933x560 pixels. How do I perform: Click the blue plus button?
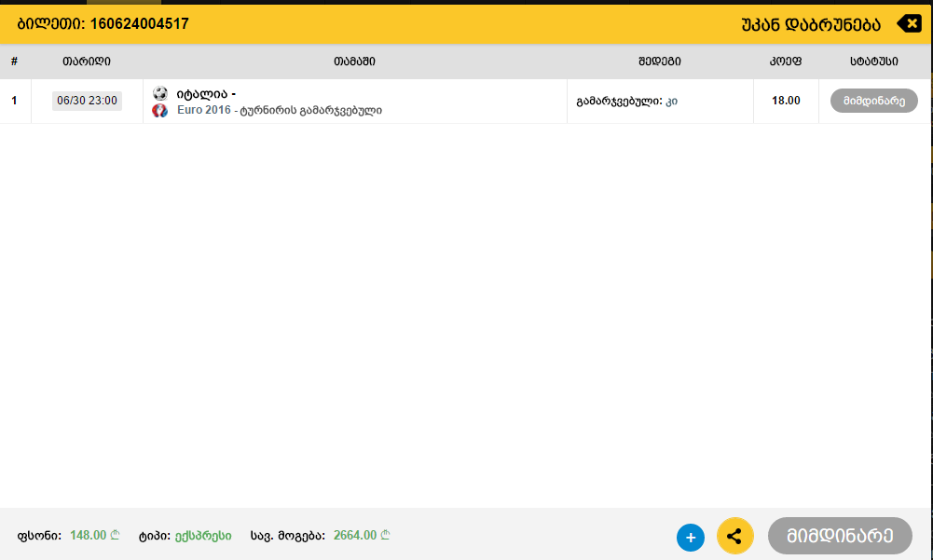(691, 538)
